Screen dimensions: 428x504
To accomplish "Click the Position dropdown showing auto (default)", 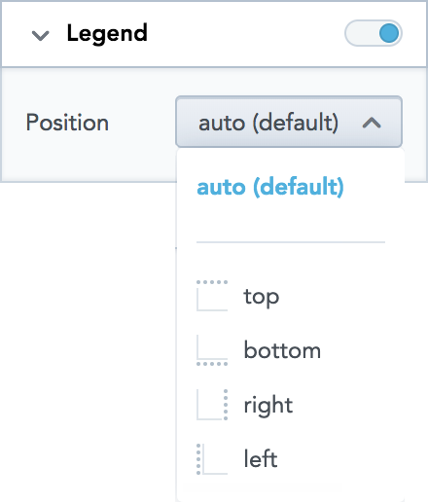I will tap(289, 122).
